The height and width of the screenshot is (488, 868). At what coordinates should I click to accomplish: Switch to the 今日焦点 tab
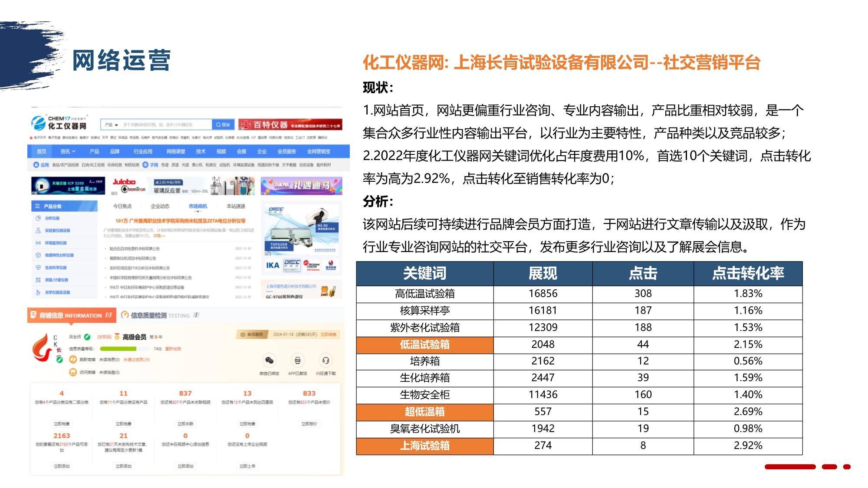pos(122,206)
